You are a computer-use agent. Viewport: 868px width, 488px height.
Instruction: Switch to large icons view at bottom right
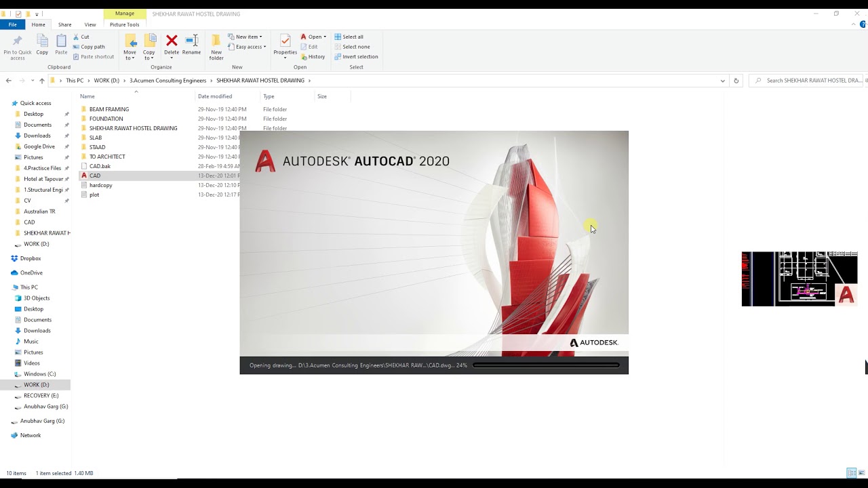[861, 473]
